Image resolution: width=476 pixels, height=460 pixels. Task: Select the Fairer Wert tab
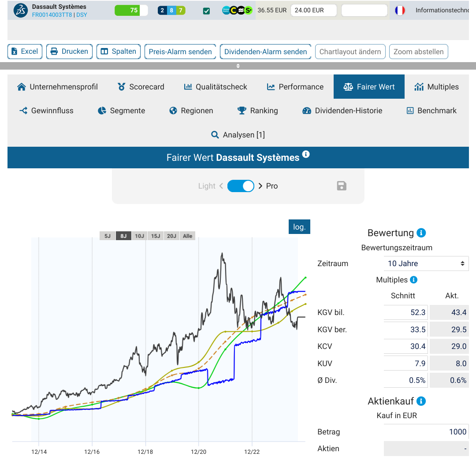point(369,87)
